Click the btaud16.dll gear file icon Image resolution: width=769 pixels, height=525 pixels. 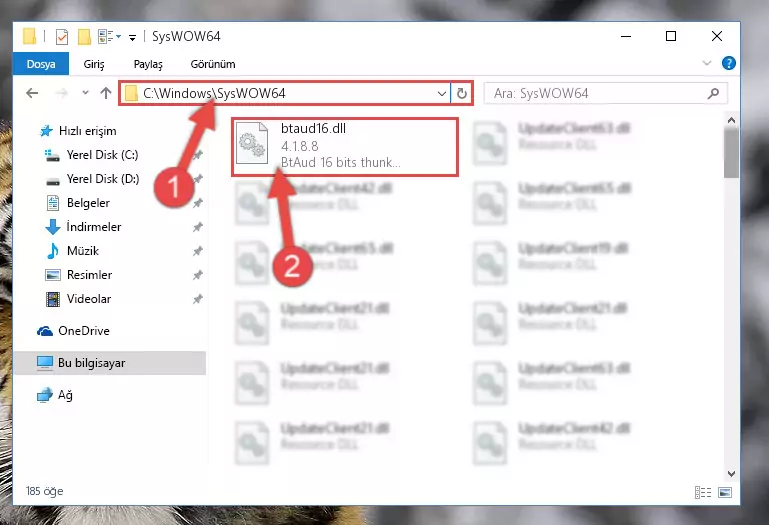click(252, 143)
